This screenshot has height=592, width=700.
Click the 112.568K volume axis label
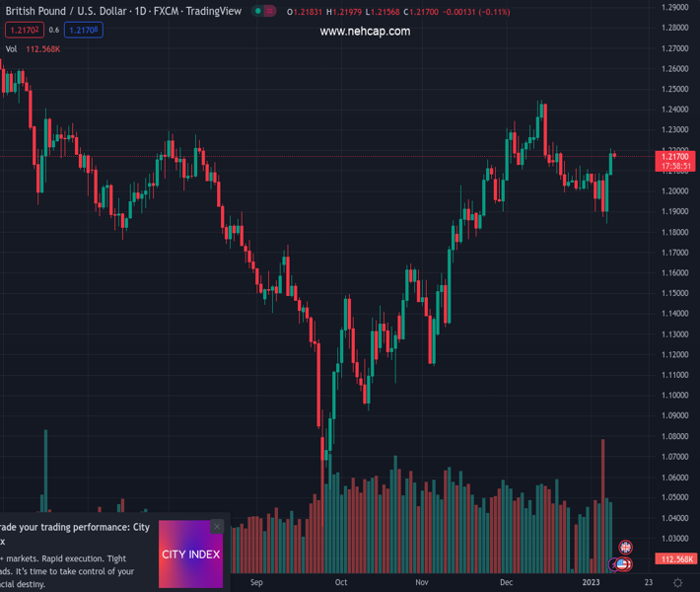point(676,559)
